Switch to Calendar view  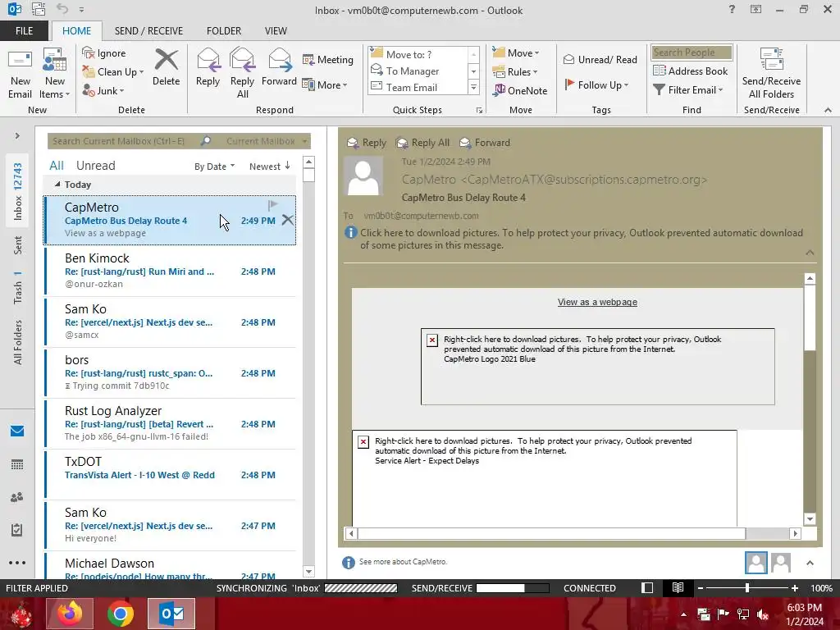[17, 464]
